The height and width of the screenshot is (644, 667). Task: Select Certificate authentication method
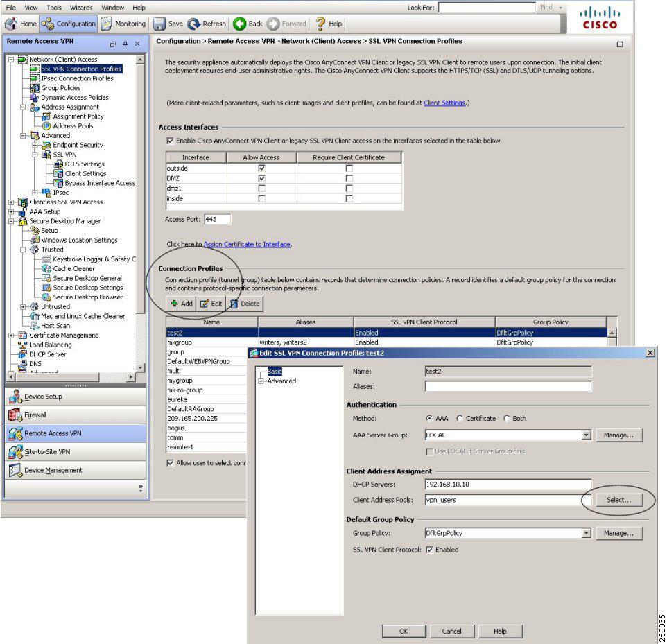pos(460,419)
